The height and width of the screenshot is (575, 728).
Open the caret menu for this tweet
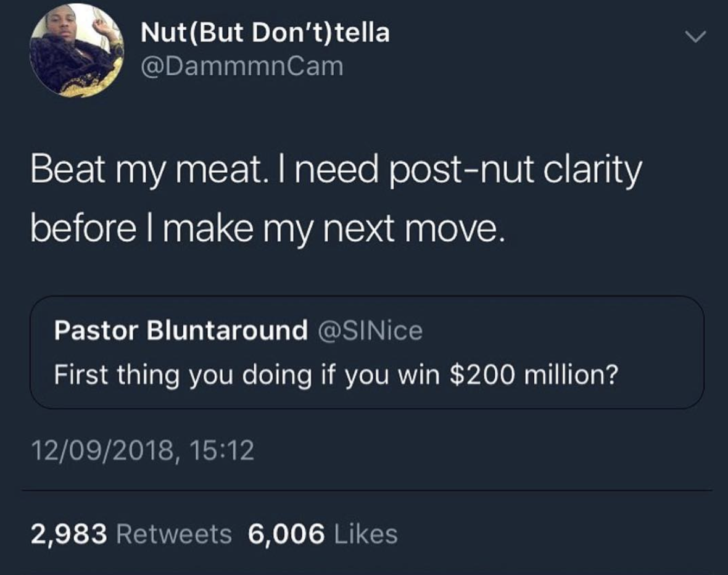[x=695, y=37]
